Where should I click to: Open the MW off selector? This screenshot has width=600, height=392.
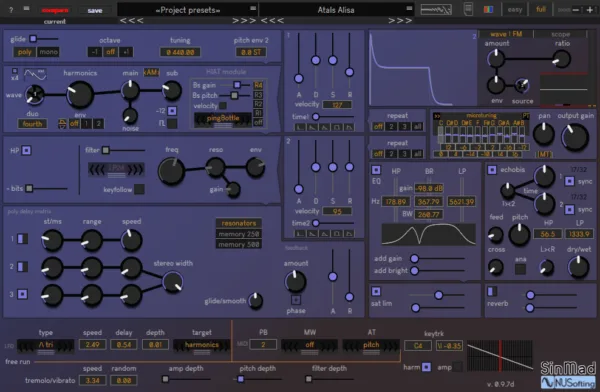pos(309,345)
